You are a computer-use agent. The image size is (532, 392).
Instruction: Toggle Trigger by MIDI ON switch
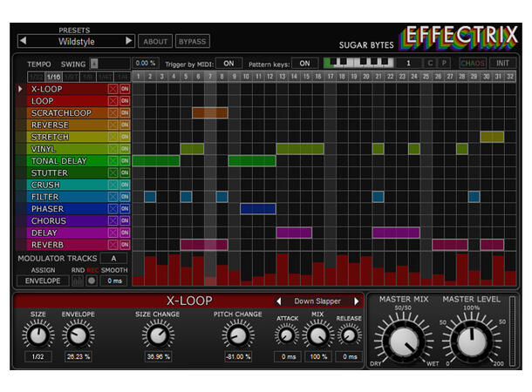point(228,64)
